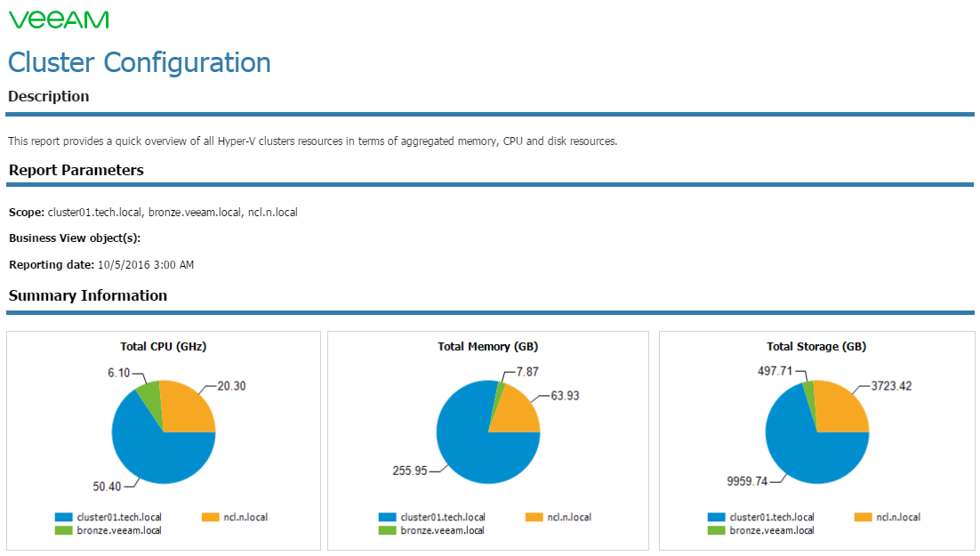This screenshot has width=980, height=556.
Task: Click the orange ncl.n.local slice in the CPU pie
Action: [186, 409]
